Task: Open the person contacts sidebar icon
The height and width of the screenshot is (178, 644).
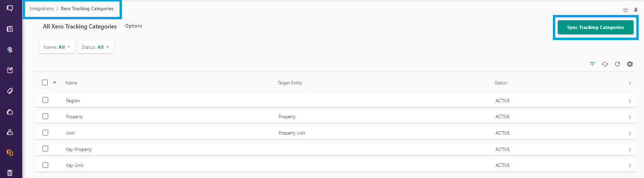Action: point(10,132)
